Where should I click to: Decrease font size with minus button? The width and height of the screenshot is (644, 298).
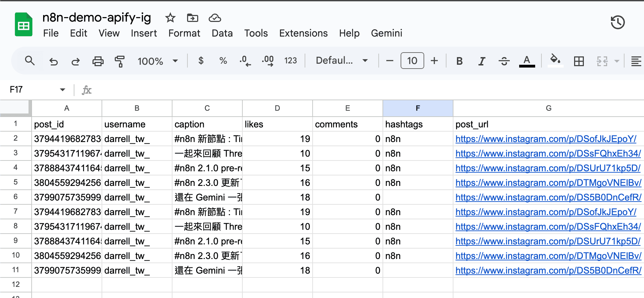(x=390, y=61)
